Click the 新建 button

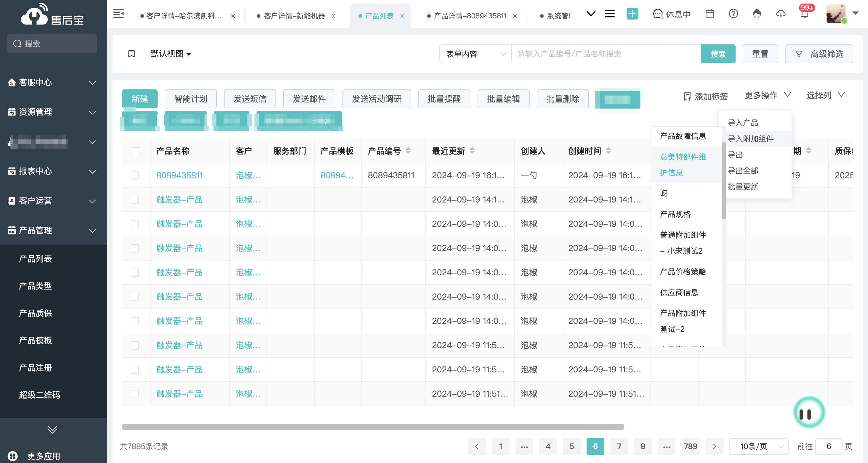(140, 99)
